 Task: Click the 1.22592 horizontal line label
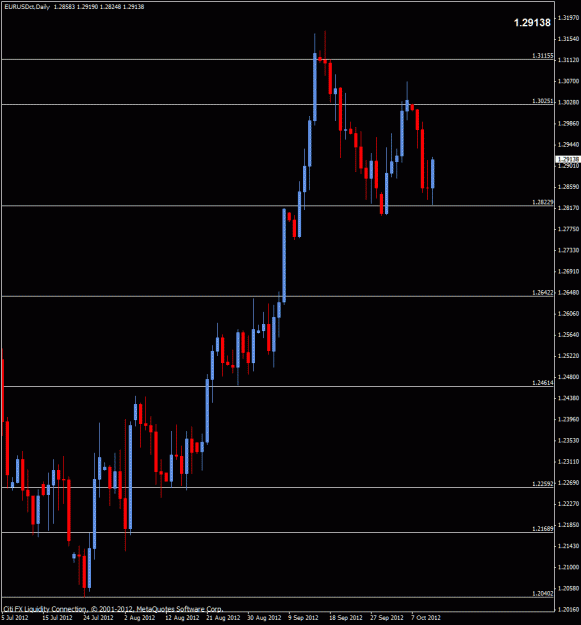pyautogui.click(x=543, y=483)
